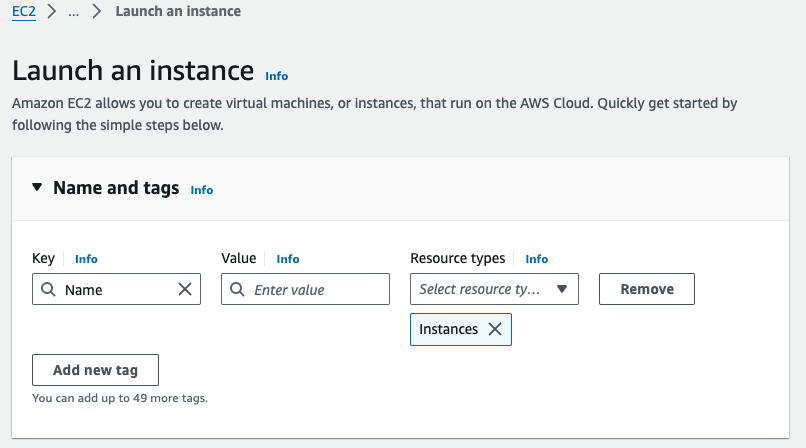Click the search icon in Key field
Screen dimensions: 806x448
[48, 289]
